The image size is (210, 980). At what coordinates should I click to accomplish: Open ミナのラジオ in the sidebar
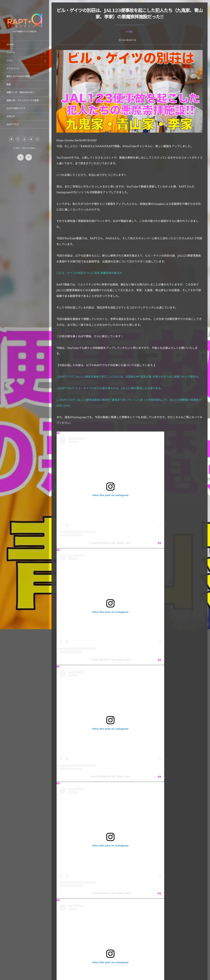click(24, 68)
